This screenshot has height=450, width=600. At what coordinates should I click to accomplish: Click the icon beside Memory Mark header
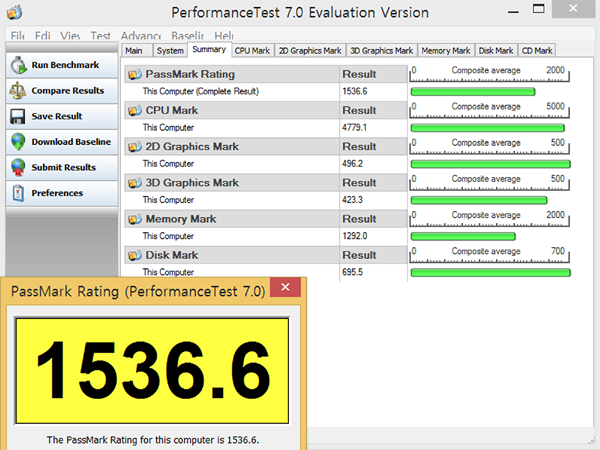point(135,219)
